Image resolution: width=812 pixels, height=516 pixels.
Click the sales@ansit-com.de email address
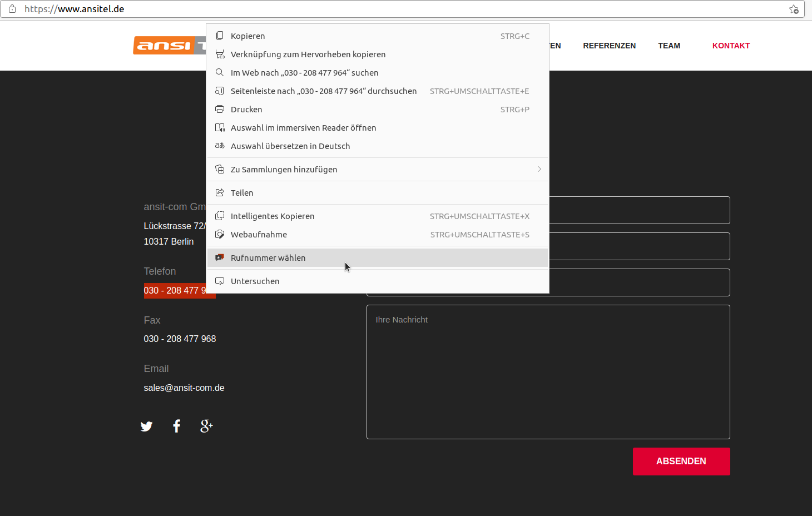pos(184,388)
